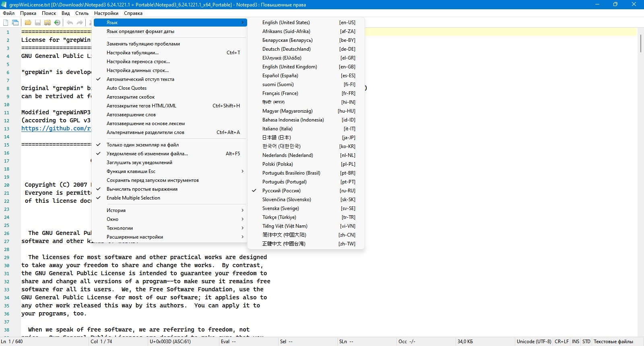
Task: Select 'Svenska (Sverige)' language
Action: point(306,208)
